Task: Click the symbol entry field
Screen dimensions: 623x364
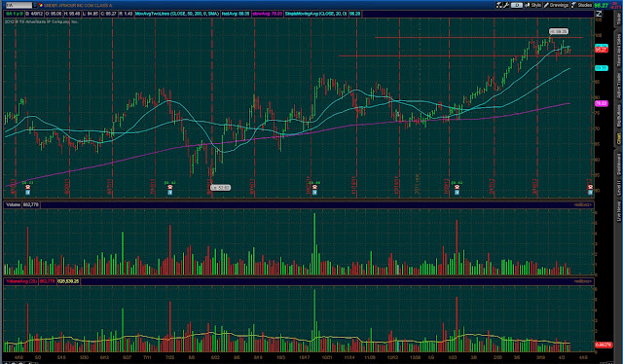Action: tap(18, 5)
